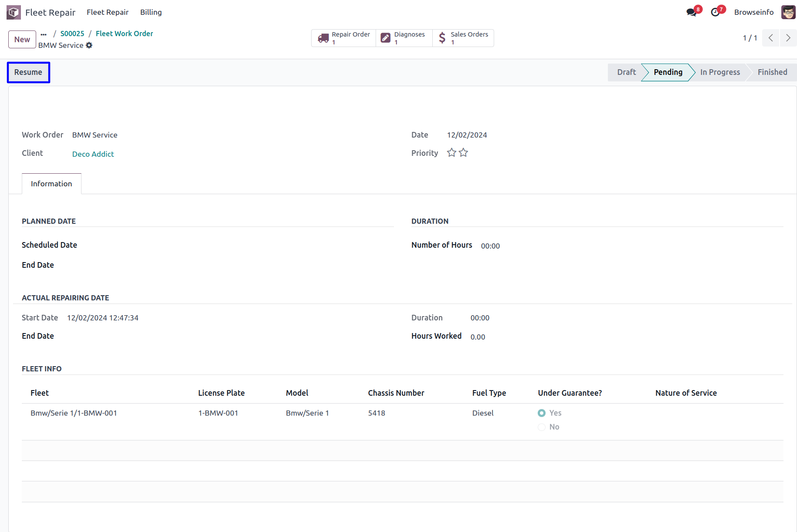
Task: Switch to the Information tab
Action: click(x=51, y=184)
